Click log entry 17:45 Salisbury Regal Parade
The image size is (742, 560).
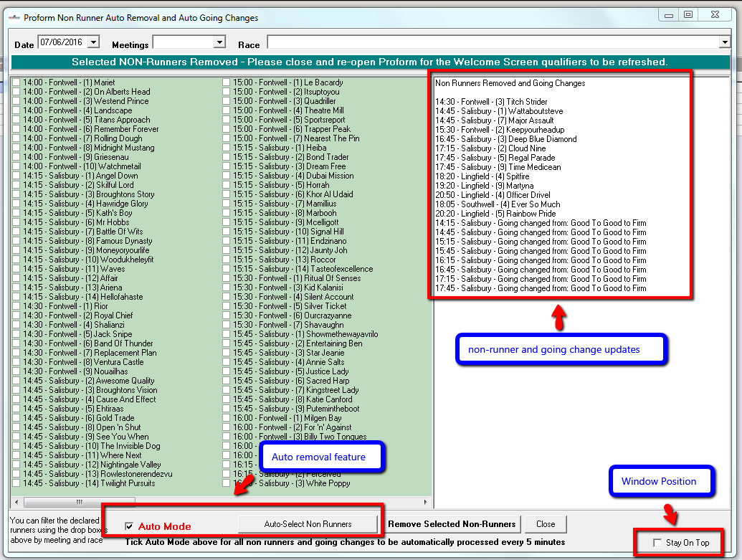pyautogui.click(x=495, y=158)
